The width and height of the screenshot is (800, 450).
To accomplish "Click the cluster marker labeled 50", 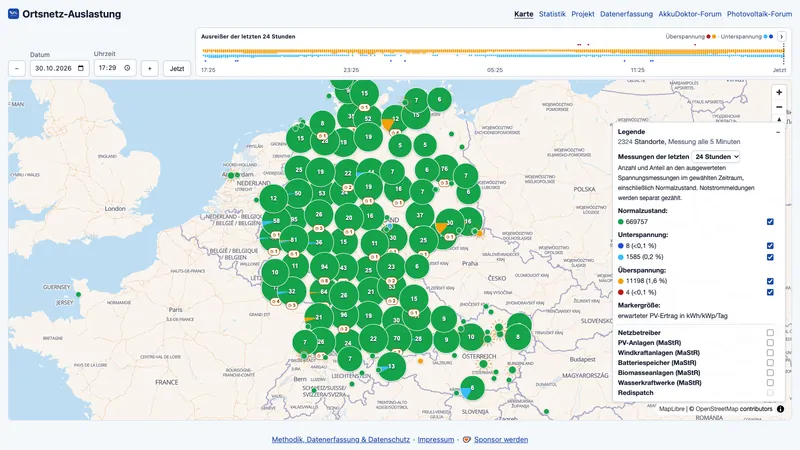I will [298, 193].
